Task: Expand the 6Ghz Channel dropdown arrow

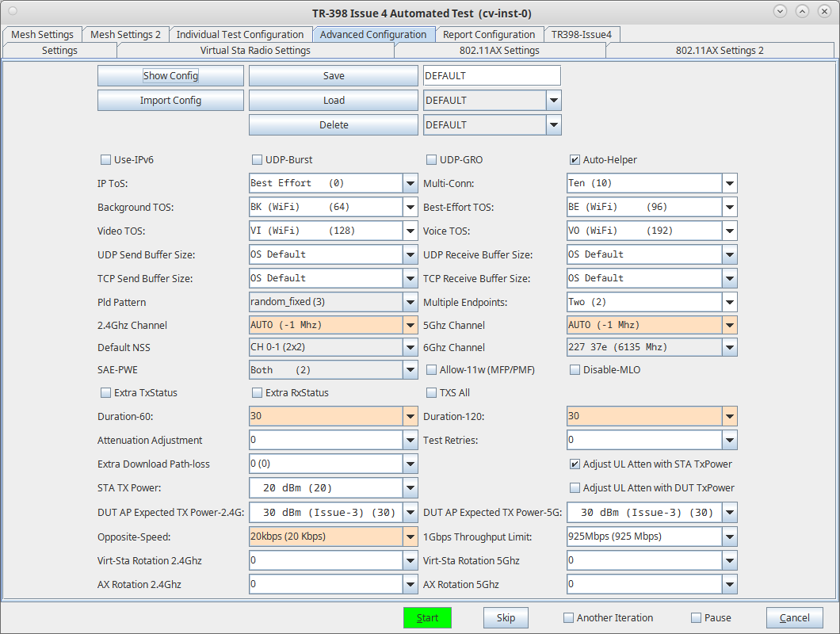Action: coord(730,347)
